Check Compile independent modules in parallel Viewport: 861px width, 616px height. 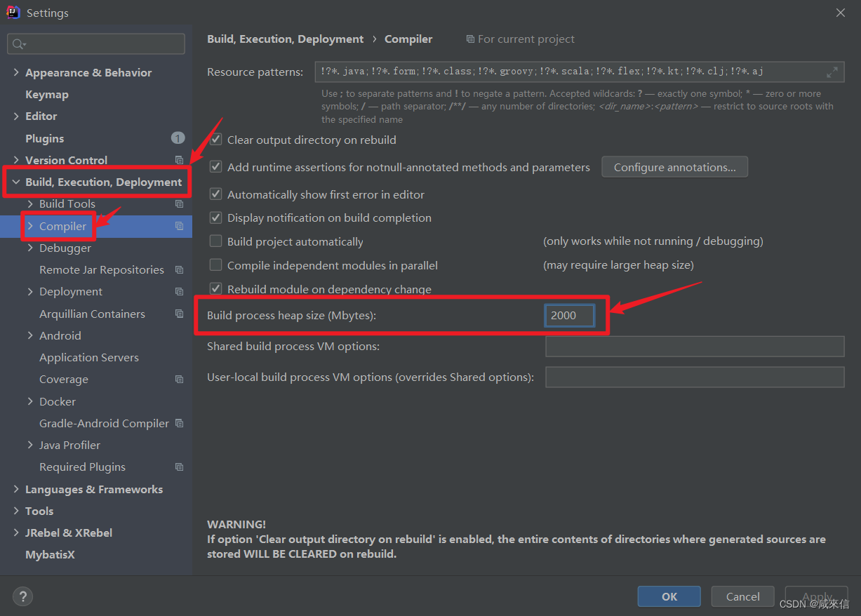215,265
